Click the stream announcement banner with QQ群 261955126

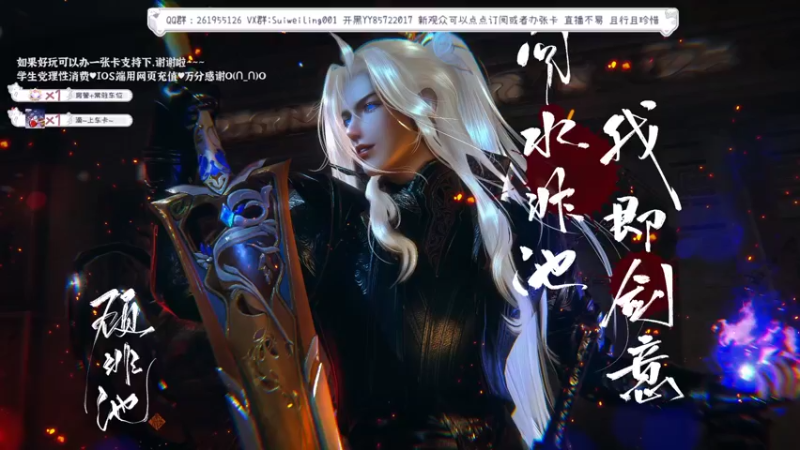pos(413,21)
